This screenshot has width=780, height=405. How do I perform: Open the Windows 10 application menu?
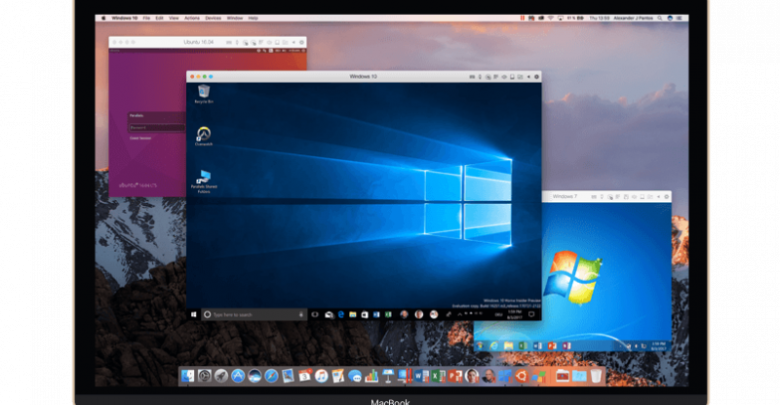click(x=124, y=18)
